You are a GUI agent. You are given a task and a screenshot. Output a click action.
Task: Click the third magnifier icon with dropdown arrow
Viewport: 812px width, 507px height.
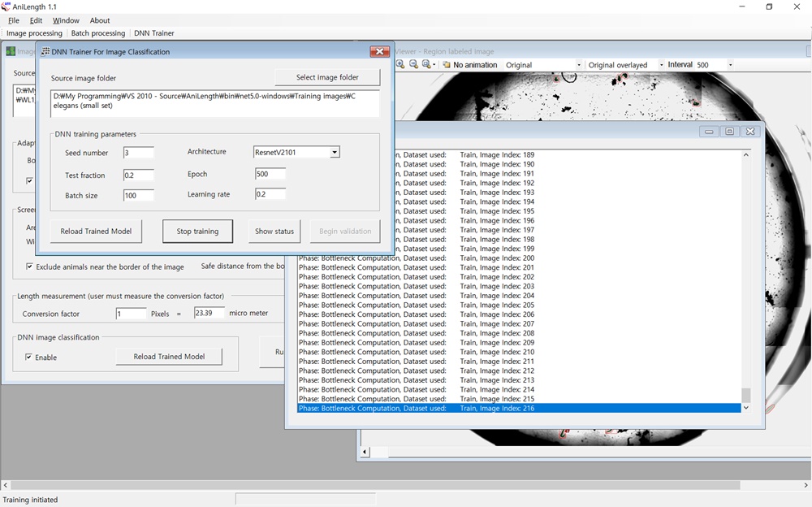[427, 64]
